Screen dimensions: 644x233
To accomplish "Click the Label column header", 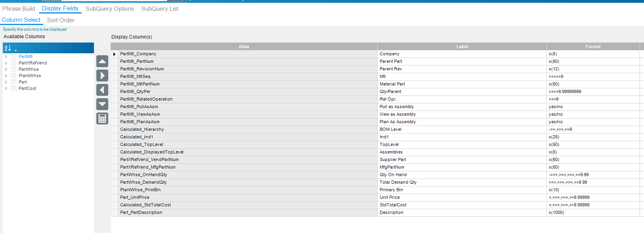I will pos(462,47).
